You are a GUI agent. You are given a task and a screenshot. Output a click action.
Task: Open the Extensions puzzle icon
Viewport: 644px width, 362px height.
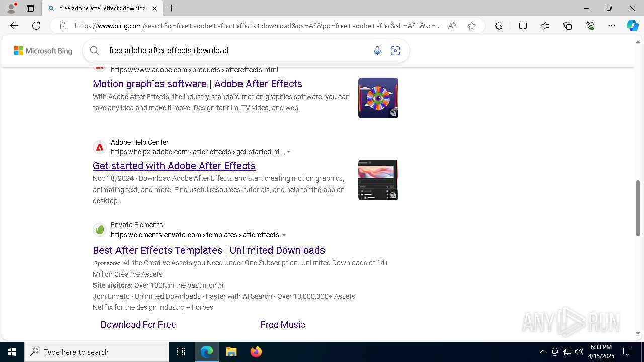[x=499, y=26]
